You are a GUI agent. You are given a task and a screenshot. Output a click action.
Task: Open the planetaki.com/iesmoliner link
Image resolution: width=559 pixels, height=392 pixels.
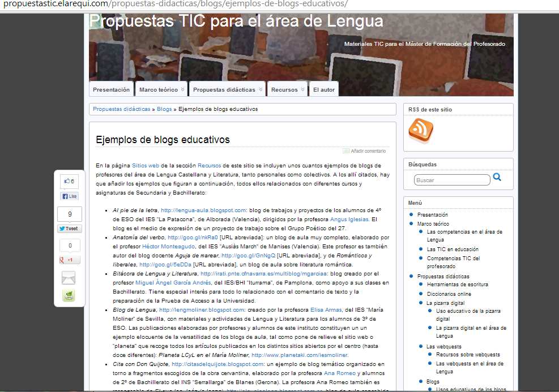(300, 355)
